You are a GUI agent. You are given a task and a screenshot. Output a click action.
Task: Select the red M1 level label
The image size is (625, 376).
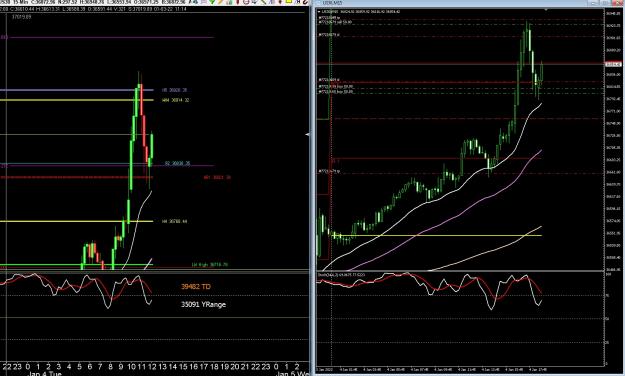click(217, 177)
